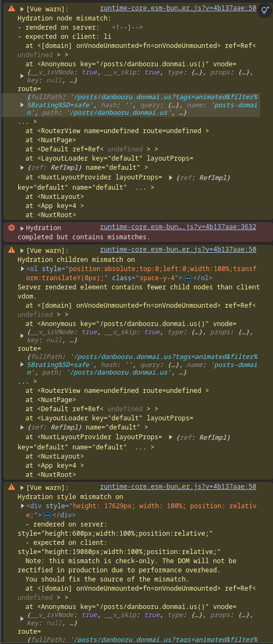The image size is (273, 644).
Task: Click ellipsis badge inside the ol element
Action: 187,278
